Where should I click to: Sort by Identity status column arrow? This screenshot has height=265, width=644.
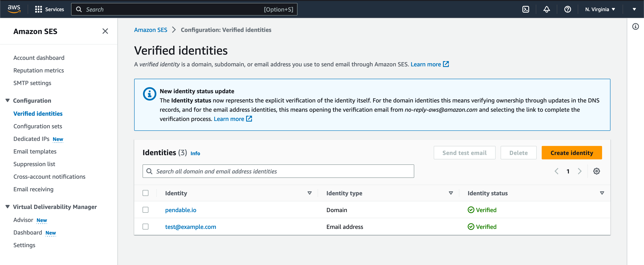coord(602,193)
